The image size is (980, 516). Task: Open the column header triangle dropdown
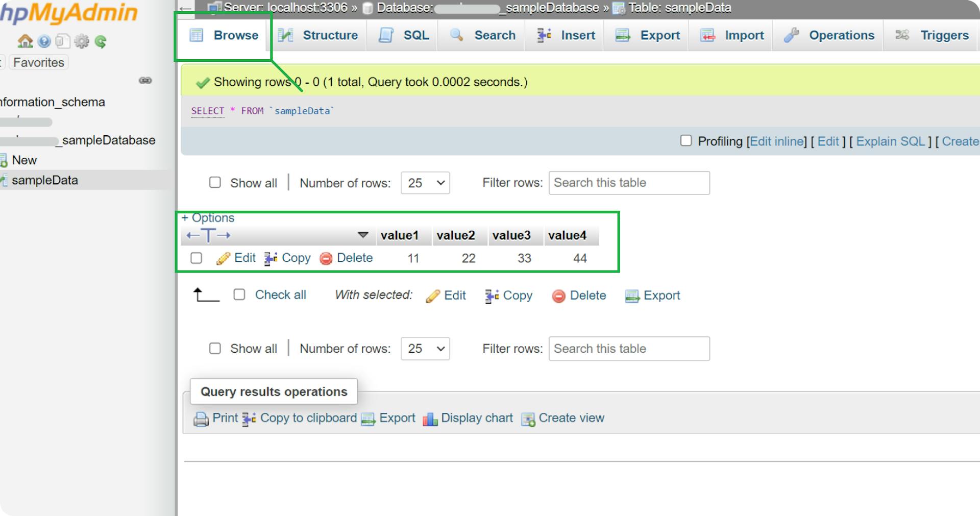363,235
